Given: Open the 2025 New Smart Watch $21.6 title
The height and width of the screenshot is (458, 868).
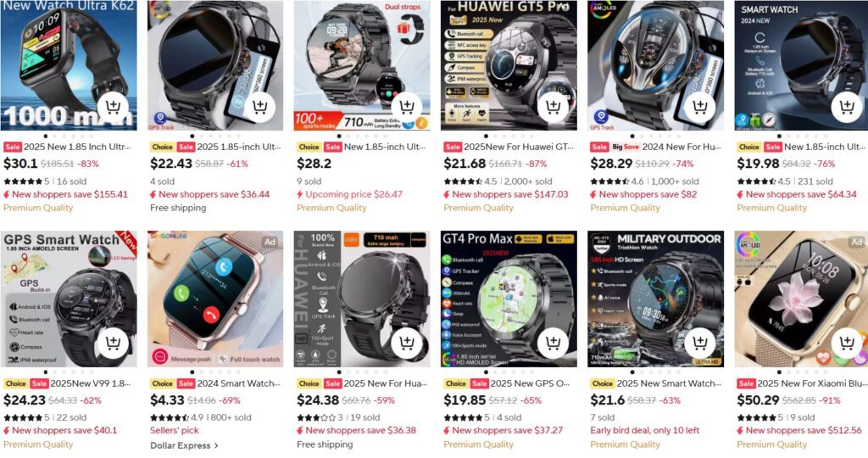Looking at the screenshot, I should [669, 383].
